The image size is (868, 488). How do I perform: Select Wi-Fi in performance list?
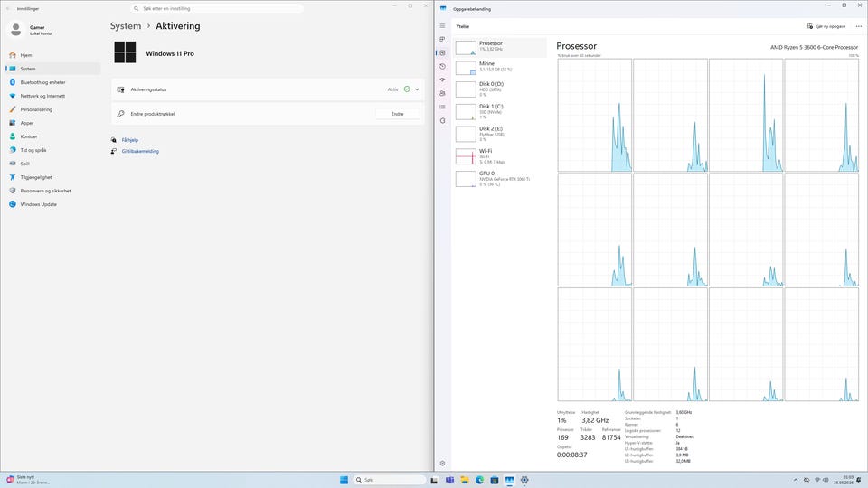pyautogui.click(x=500, y=156)
